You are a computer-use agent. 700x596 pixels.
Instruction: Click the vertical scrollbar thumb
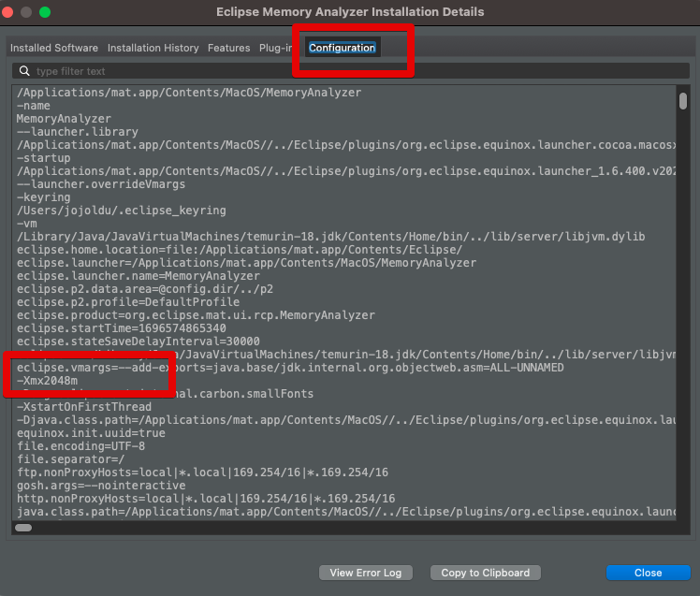point(683,101)
